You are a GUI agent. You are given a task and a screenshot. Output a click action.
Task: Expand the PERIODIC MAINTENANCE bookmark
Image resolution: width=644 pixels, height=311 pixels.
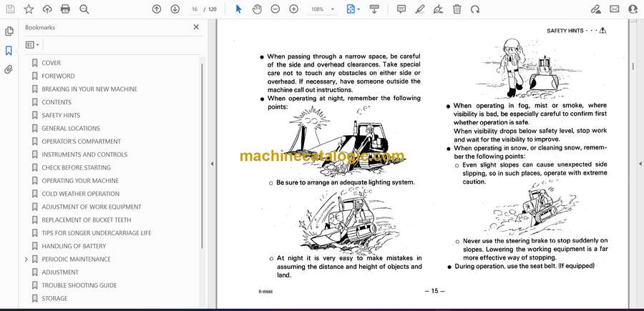pyautogui.click(x=26, y=260)
